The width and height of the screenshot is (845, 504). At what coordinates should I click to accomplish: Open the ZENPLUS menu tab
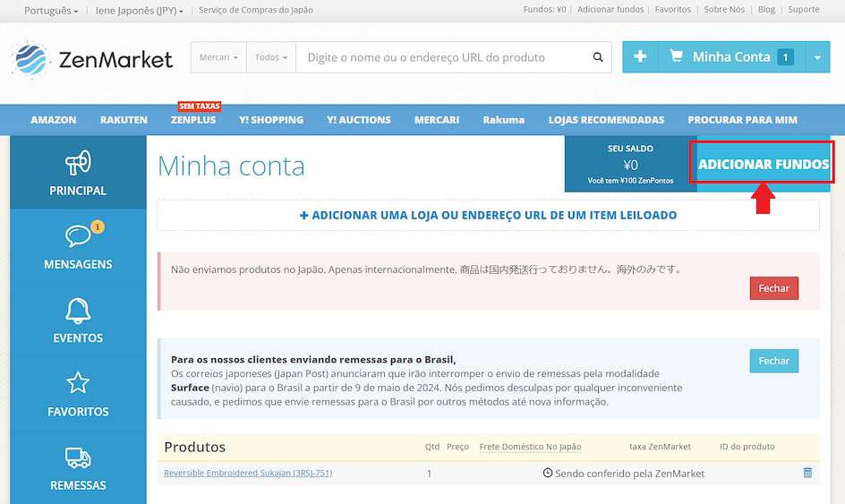point(193,120)
